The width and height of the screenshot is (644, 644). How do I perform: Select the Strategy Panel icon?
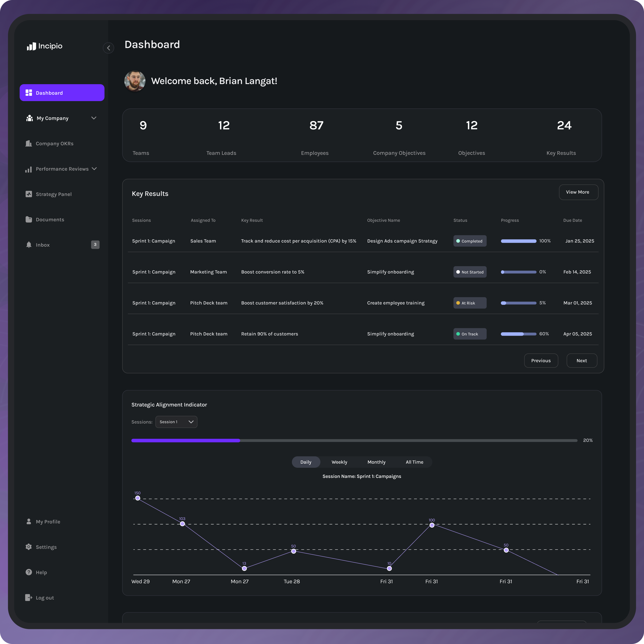pos(29,194)
